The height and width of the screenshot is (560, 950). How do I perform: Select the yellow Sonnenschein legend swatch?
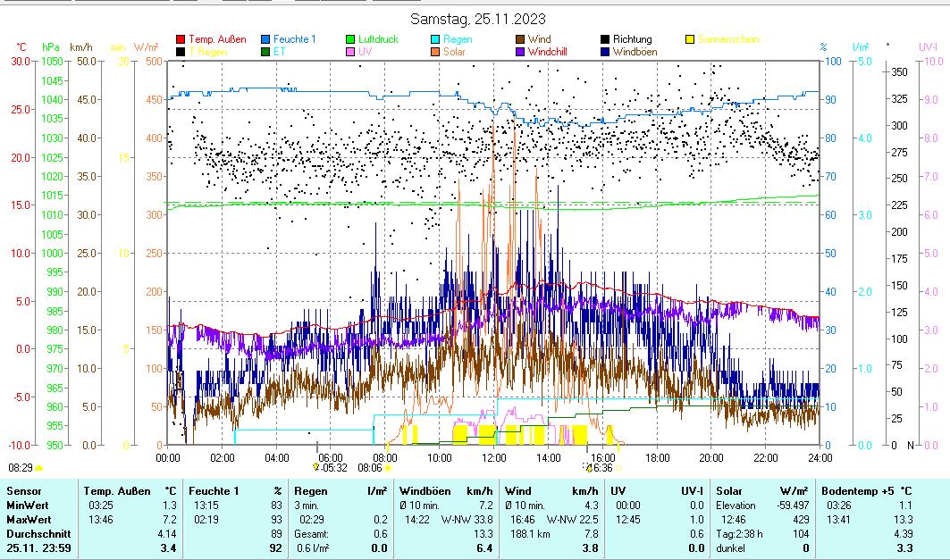[690, 39]
